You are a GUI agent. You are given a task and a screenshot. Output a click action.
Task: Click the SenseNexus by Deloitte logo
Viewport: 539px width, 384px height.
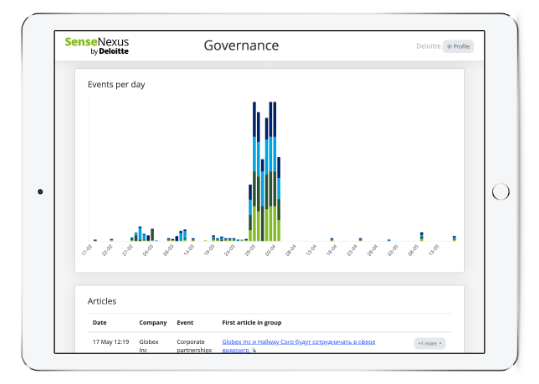pyautogui.click(x=97, y=46)
